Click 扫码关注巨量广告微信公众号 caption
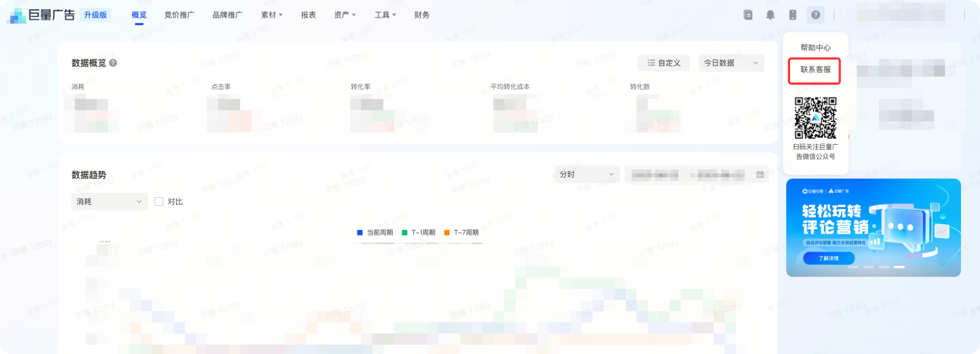 [x=816, y=151]
